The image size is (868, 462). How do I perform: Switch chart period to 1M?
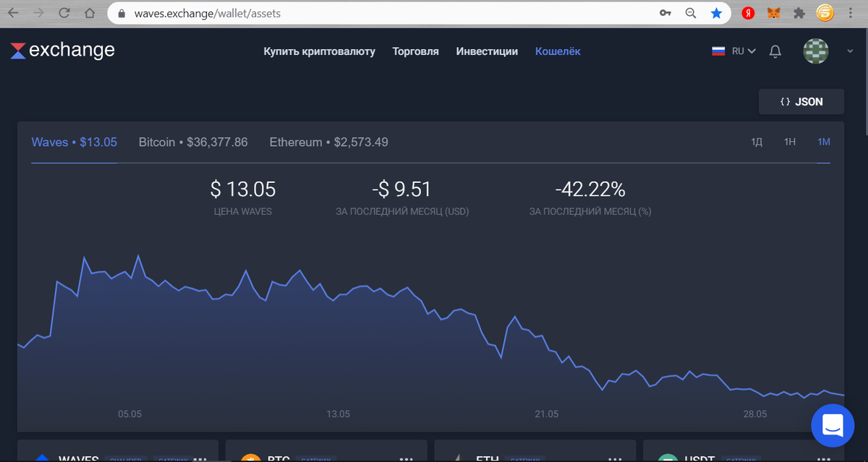[823, 142]
